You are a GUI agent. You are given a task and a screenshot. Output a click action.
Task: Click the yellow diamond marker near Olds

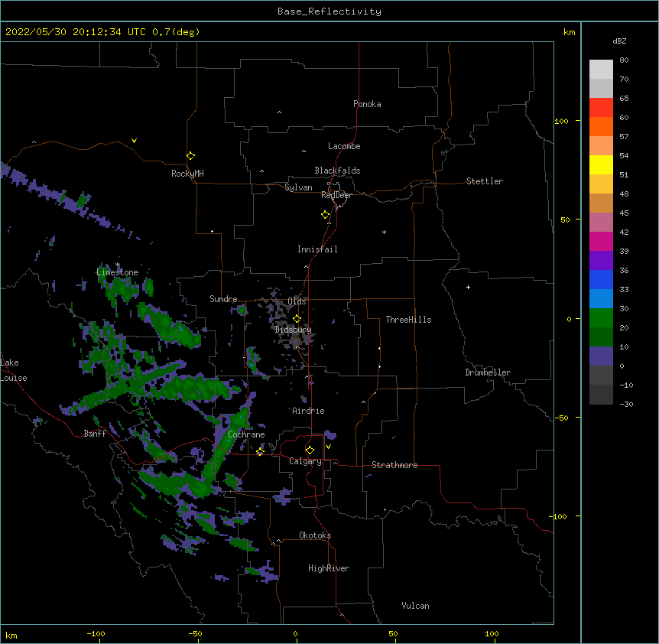297,319
